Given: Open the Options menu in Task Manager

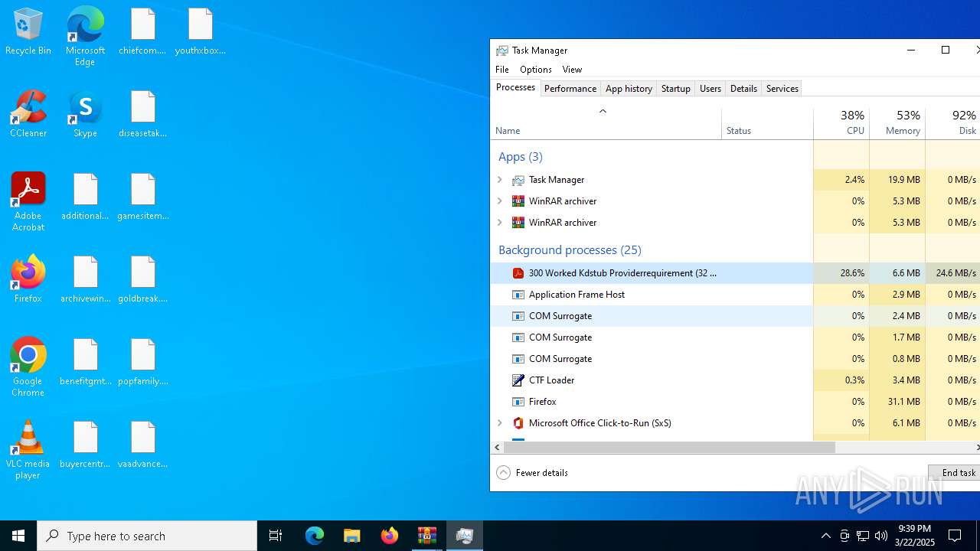Looking at the screenshot, I should (x=536, y=70).
